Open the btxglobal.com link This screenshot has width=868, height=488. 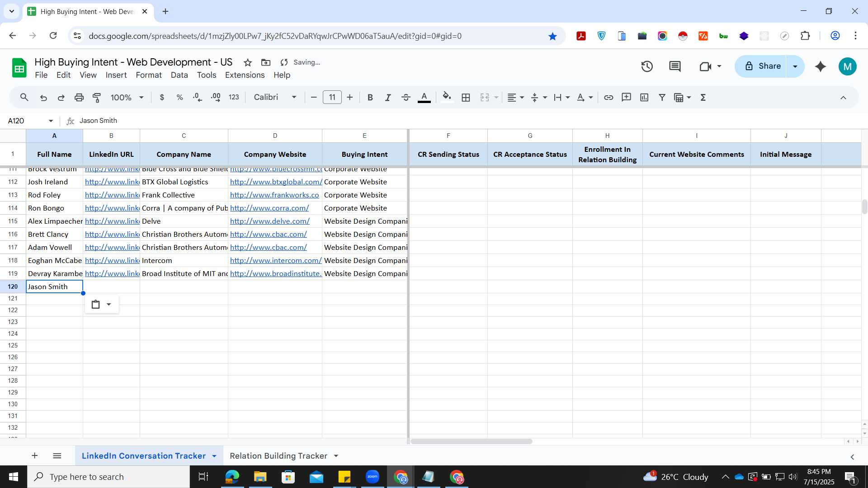[x=276, y=182]
